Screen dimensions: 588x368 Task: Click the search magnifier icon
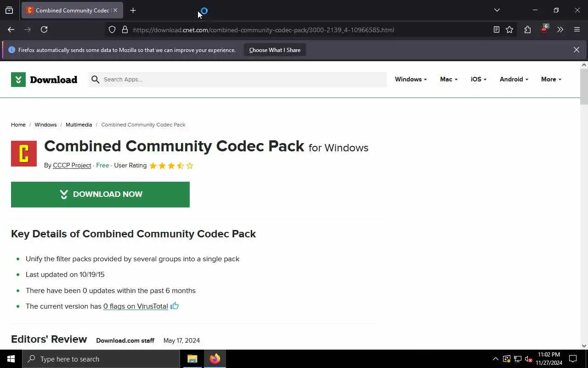tap(95, 80)
